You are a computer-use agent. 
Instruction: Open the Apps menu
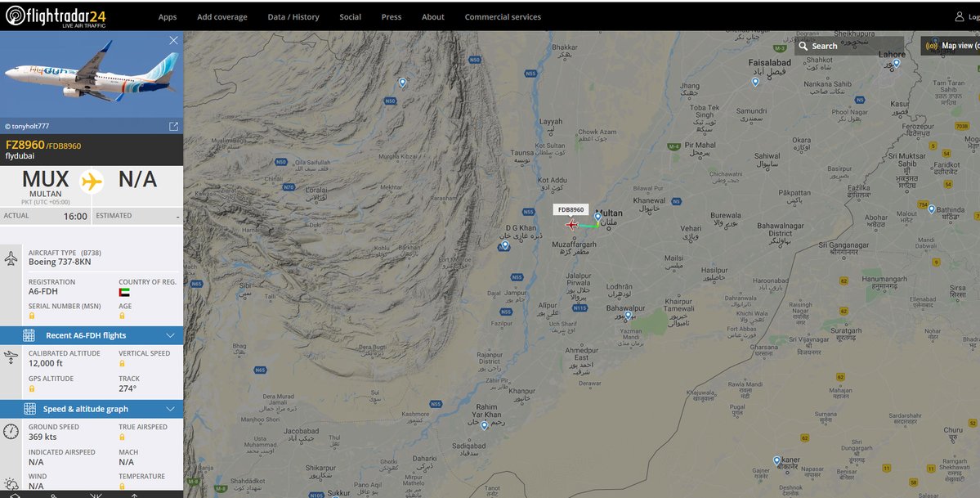pyautogui.click(x=168, y=17)
